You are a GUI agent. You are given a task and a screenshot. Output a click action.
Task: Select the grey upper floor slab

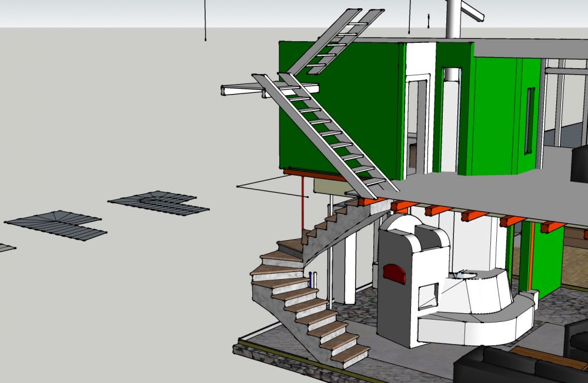(x=470, y=188)
